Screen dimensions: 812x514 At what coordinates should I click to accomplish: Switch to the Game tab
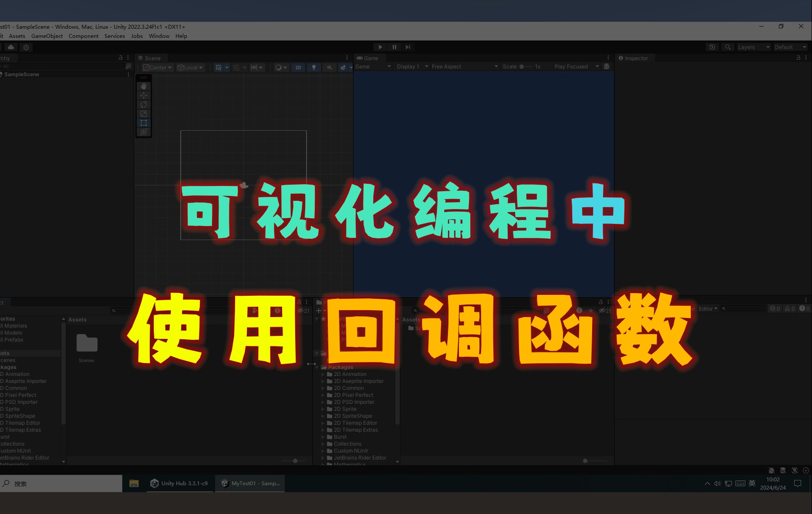[368, 57]
